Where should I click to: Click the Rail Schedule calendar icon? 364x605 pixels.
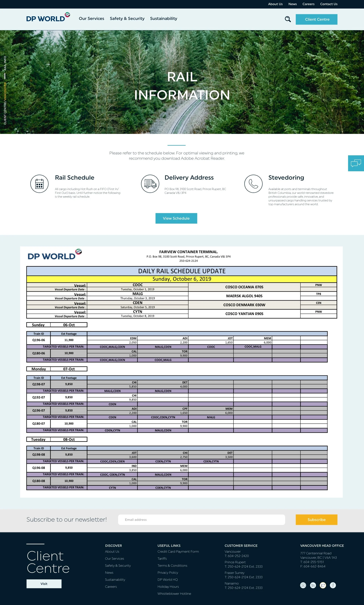(x=39, y=184)
